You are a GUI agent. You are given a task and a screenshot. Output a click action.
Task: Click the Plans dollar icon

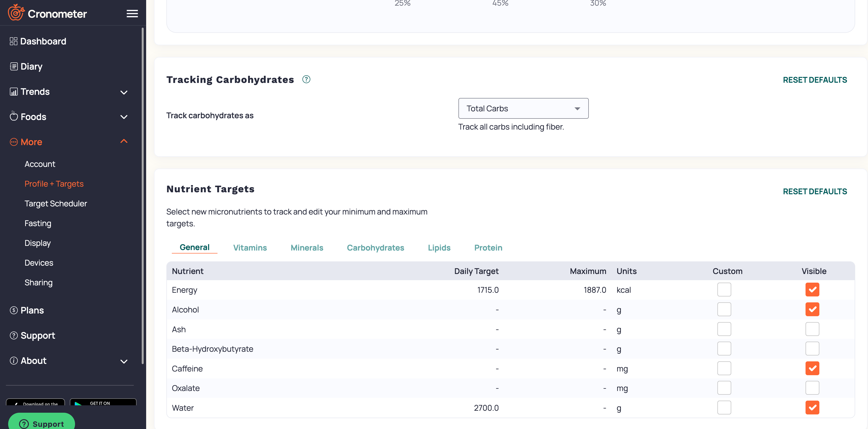[x=14, y=310]
